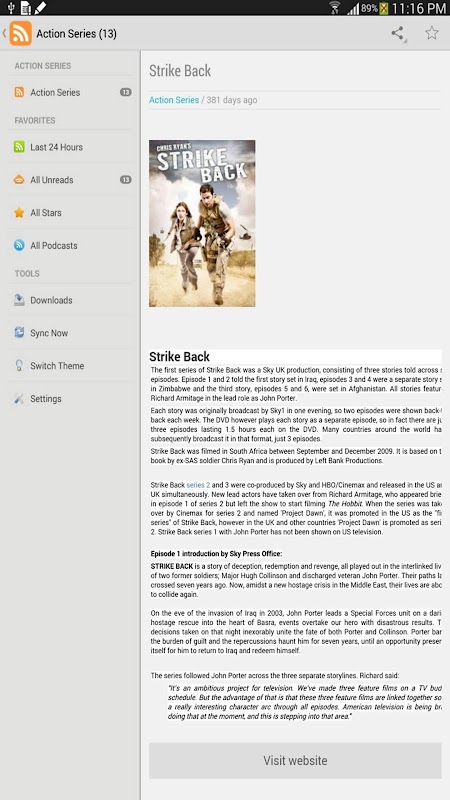This screenshot has width=450, height=800.
Task: Click the Action Series feed RSS icon
Action: (x=19, y=92)
